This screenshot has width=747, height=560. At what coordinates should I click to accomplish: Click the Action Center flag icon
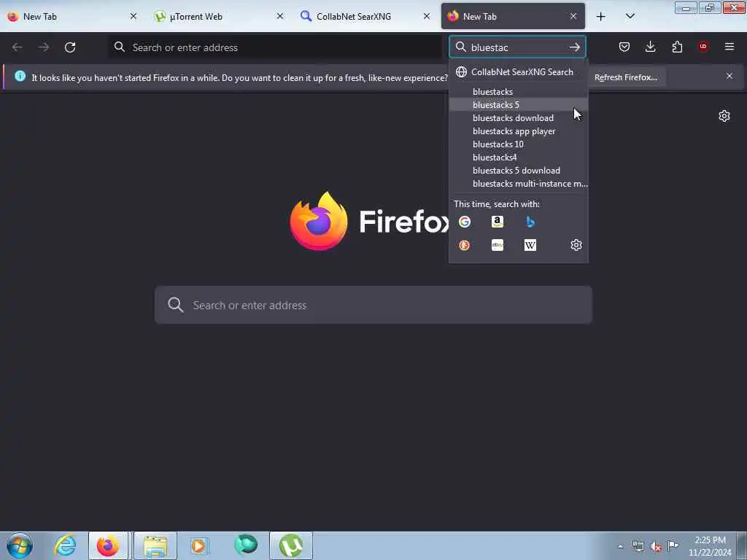pos(673,546)
